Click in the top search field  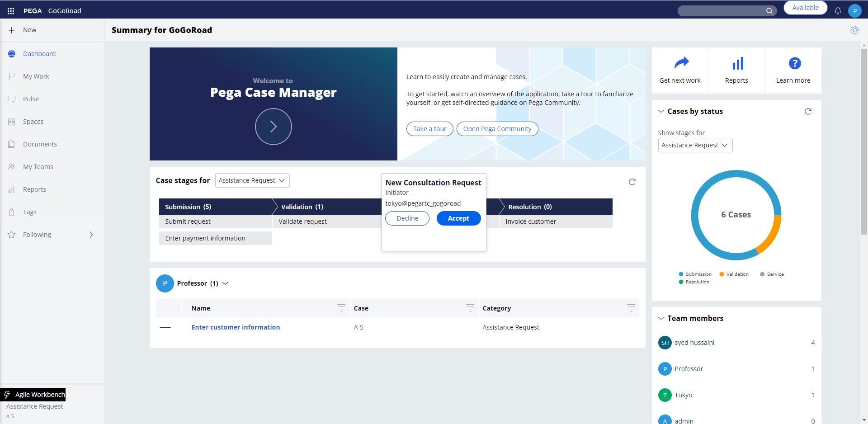tap(721, 11)
